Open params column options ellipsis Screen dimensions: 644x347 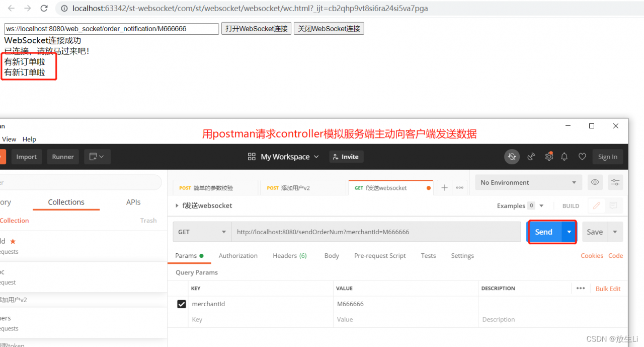tap(581, 288)
